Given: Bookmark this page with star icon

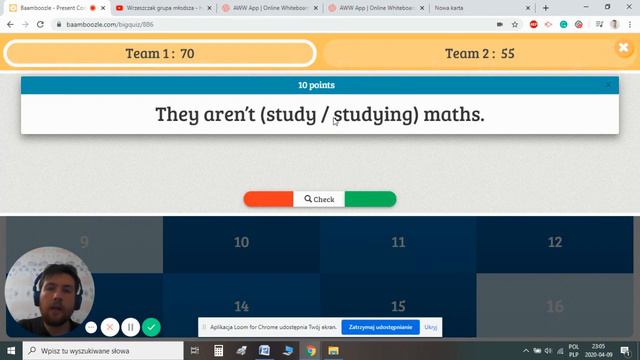Looking at the screenshot, I should coord(515,24).
